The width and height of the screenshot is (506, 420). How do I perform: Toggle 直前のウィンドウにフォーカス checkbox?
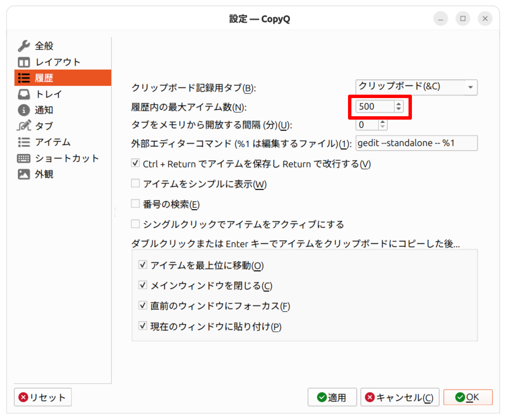point(143,306)
